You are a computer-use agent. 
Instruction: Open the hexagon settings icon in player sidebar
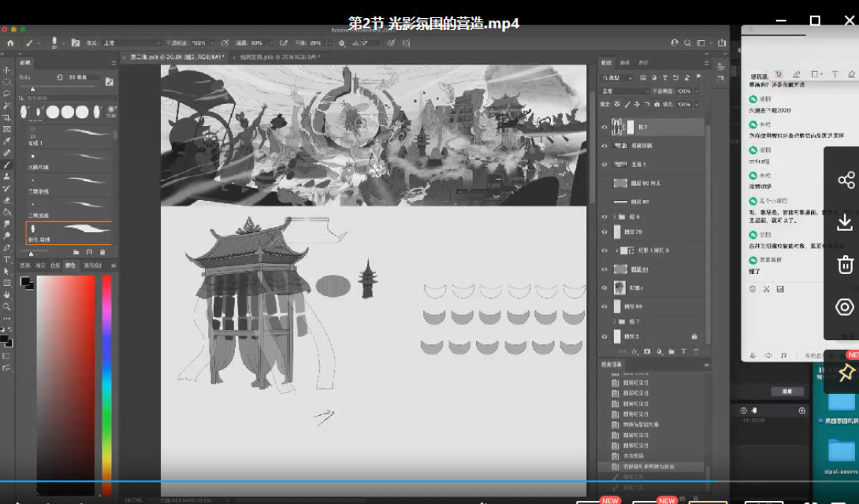click(846, 307)
